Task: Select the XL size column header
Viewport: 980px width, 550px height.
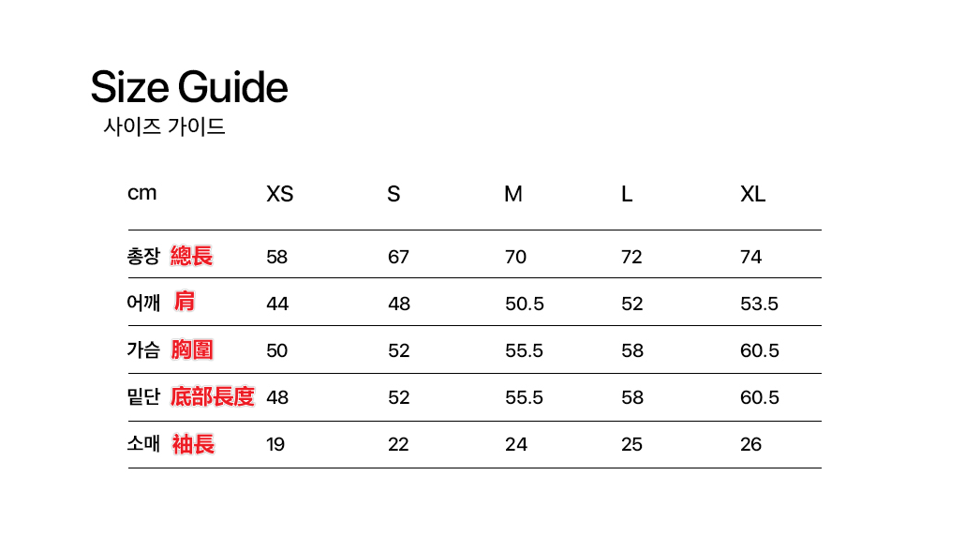Action: 752,194
